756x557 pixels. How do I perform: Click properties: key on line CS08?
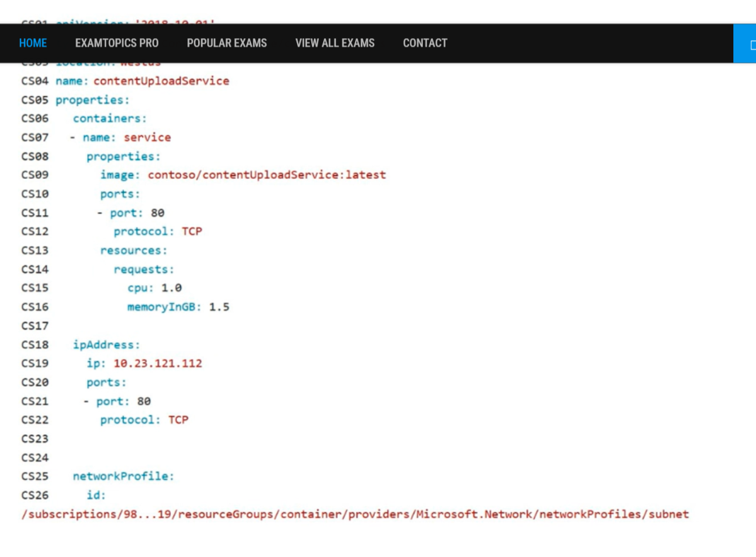click(x=124, y=157)
